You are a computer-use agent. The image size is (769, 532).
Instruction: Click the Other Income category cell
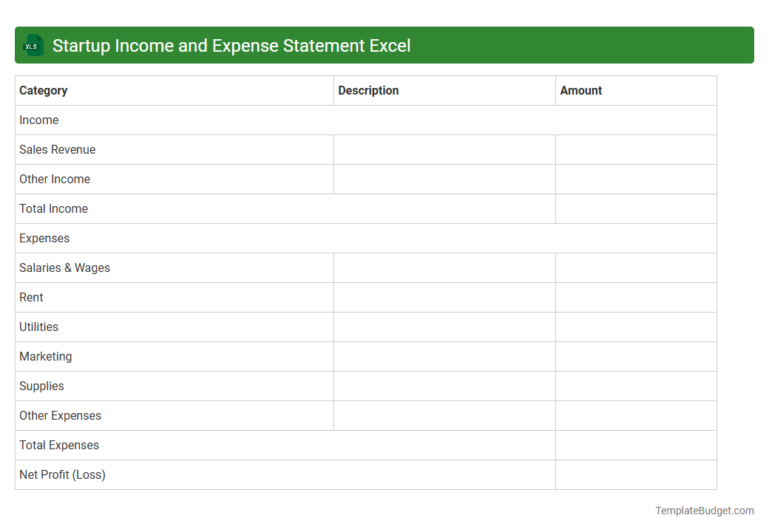(x=55, y=179)
